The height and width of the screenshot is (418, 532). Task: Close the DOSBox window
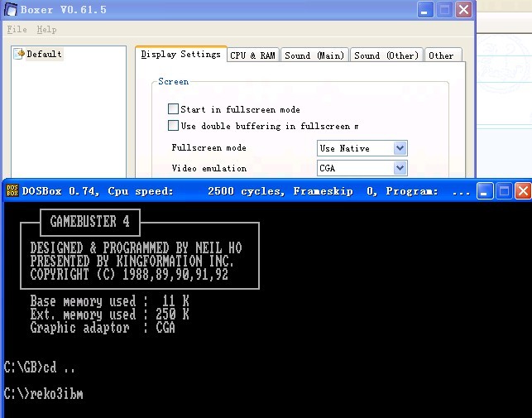pyautogui.click(x=522, y=191)
